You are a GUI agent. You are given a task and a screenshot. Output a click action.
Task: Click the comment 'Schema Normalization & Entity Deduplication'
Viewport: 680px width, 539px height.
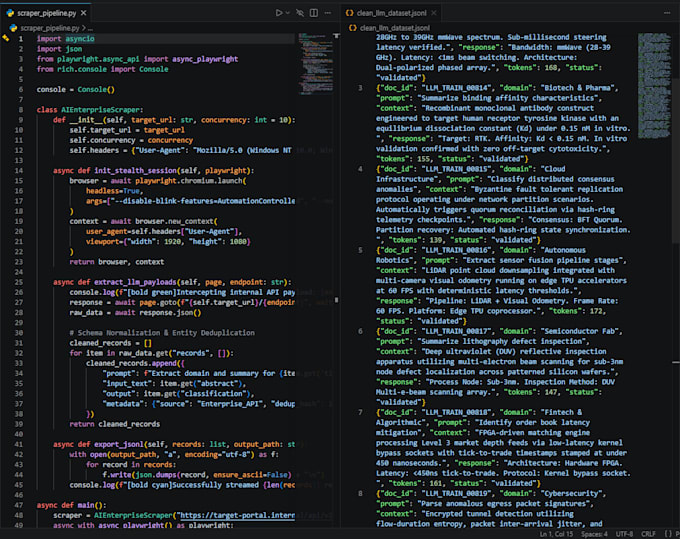pos(166,333)
